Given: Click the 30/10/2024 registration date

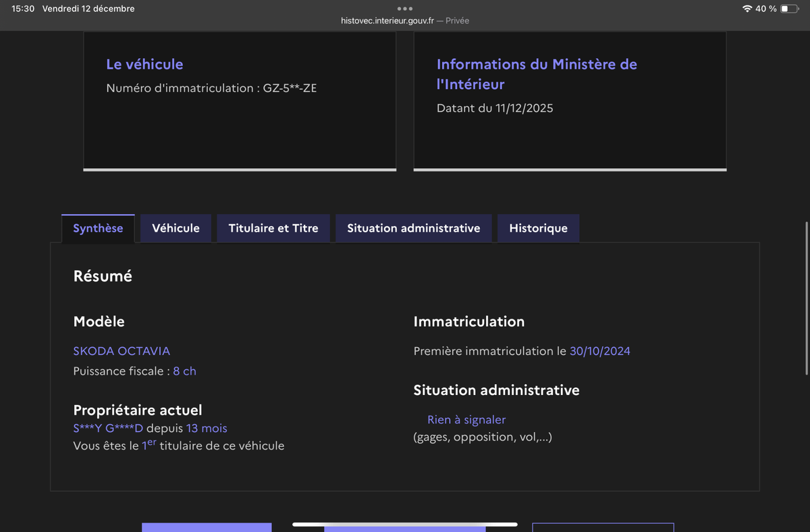Looking at the screenshot, I should tap(599, 351).
